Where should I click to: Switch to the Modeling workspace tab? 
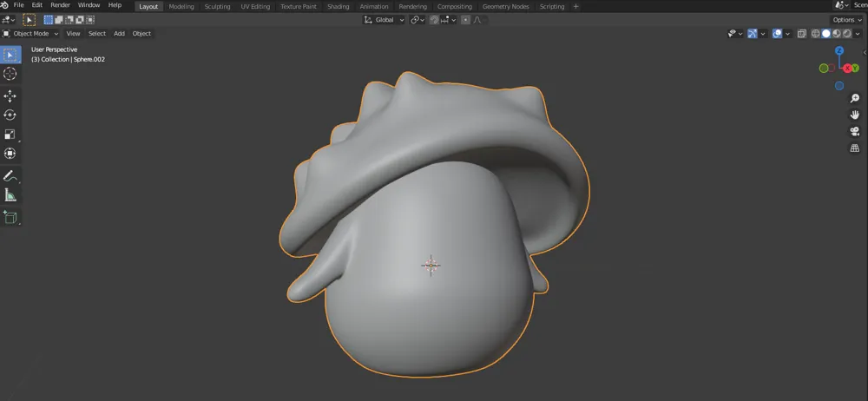tap(181, 7)
